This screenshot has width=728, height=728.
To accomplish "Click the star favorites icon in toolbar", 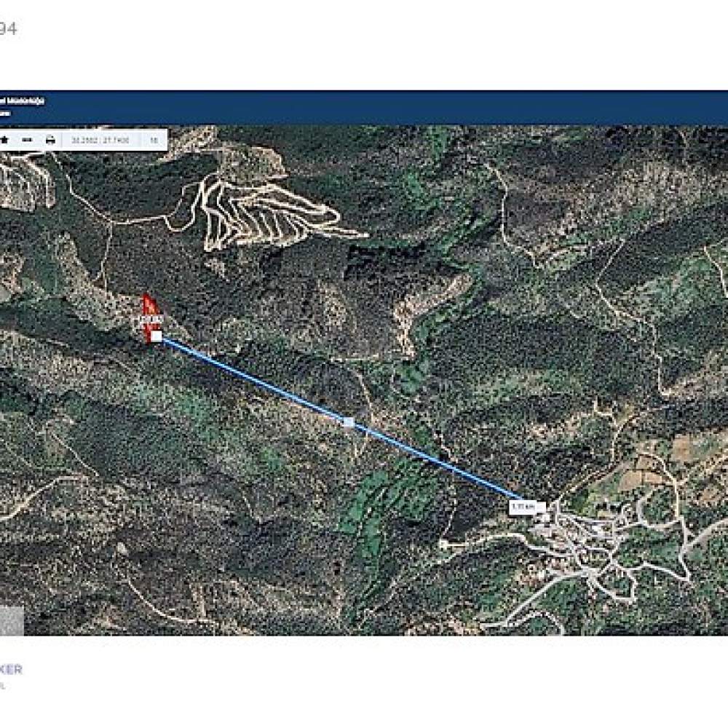I will [x=4, y=140].
